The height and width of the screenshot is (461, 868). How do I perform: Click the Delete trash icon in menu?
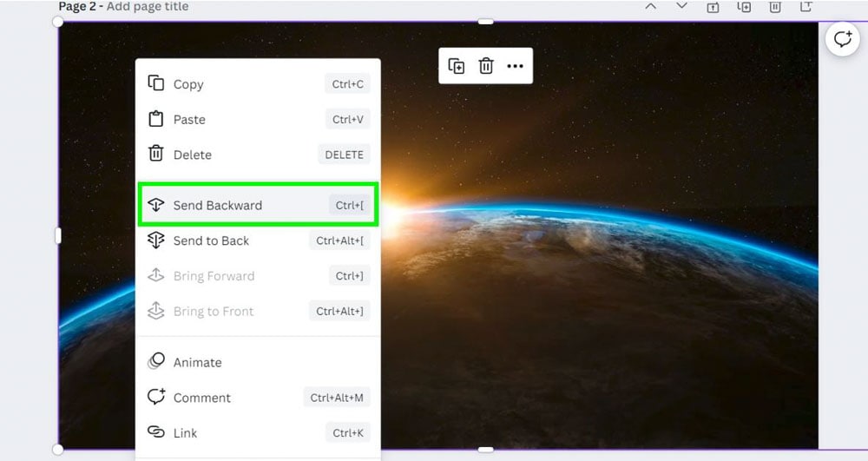(156, 154)
